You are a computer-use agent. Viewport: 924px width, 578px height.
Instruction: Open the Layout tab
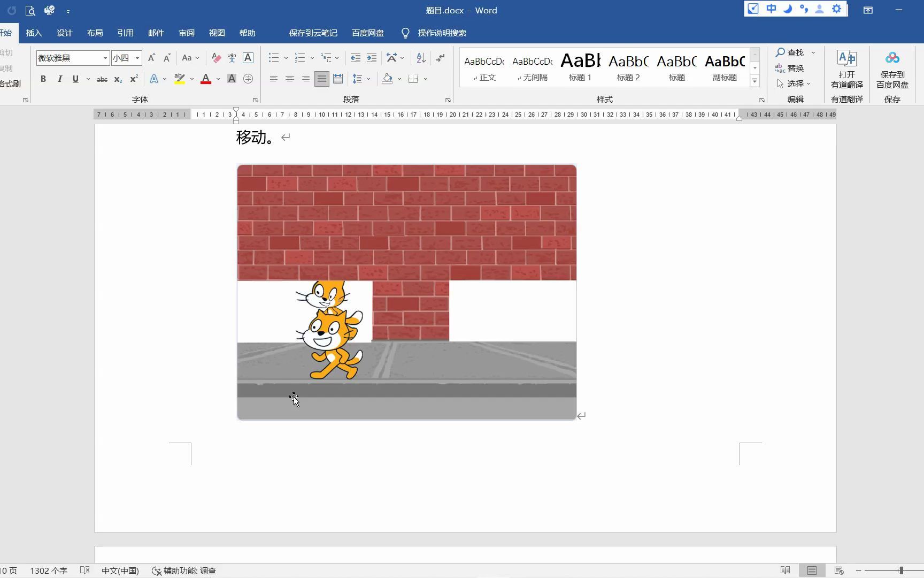(95, 33)
